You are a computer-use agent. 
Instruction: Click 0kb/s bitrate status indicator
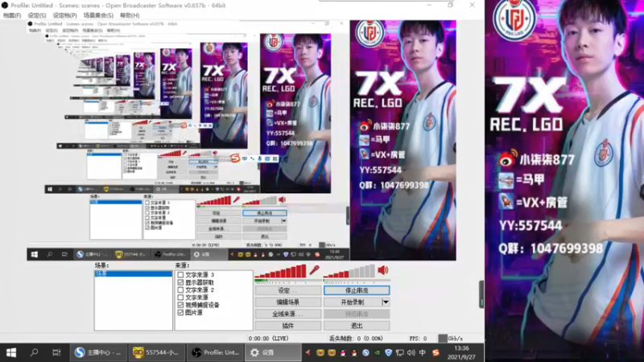coord(451,338)
